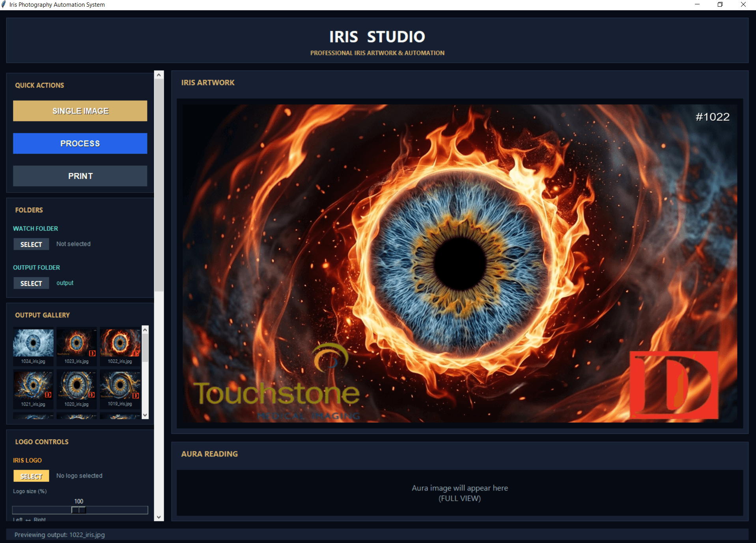Click the output gallery scroll up arrow
The width and height of the screenshot is (756, 543).
145,330
